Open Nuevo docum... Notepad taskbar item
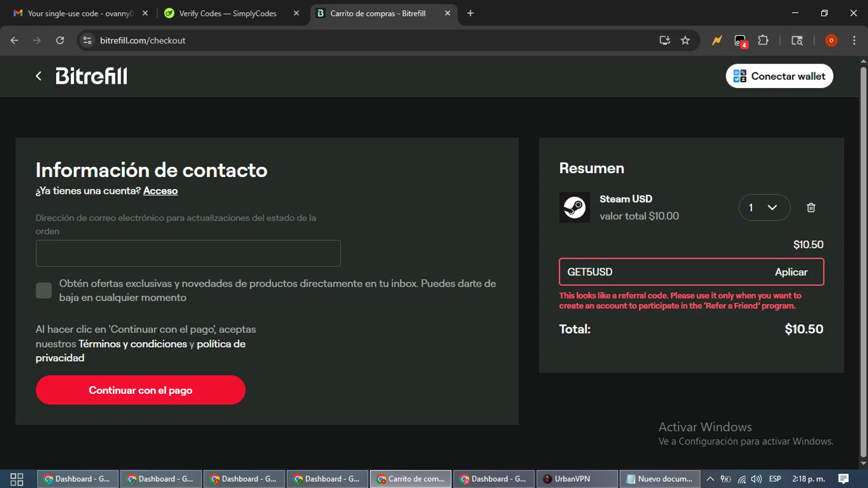Viewport: 868px width, 488px height. (x=660, y=479)
